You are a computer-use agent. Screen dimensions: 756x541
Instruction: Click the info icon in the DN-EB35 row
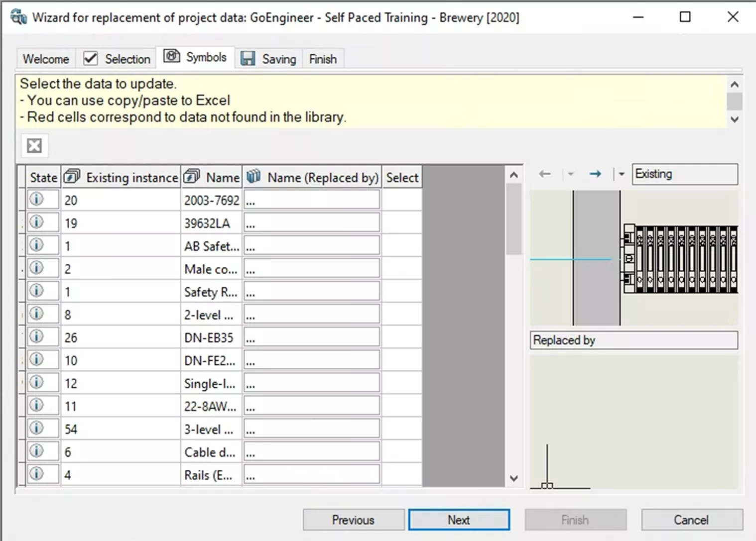(36, 337)
